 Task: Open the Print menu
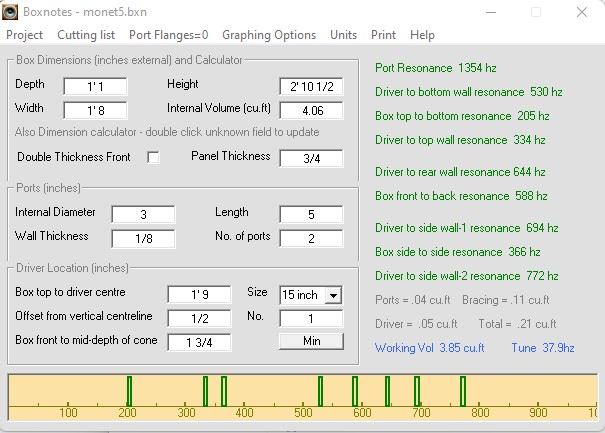[x=383, y=35]
